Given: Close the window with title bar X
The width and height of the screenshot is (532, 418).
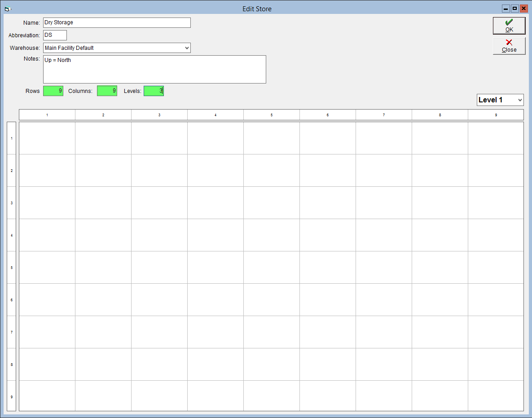Looking at the screenshot, I should pyautogui.click(x=523, y=9).
